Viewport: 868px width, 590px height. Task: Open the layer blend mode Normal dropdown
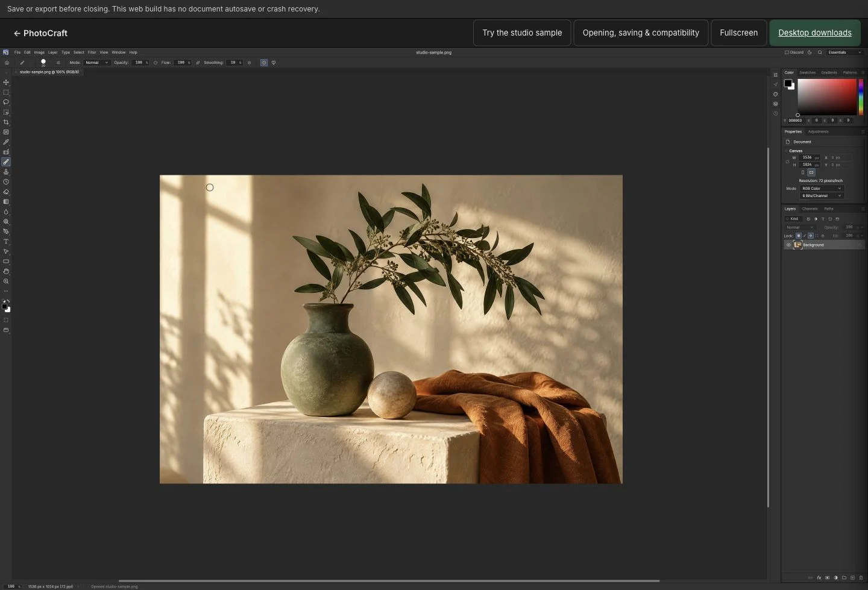[800, 227]
